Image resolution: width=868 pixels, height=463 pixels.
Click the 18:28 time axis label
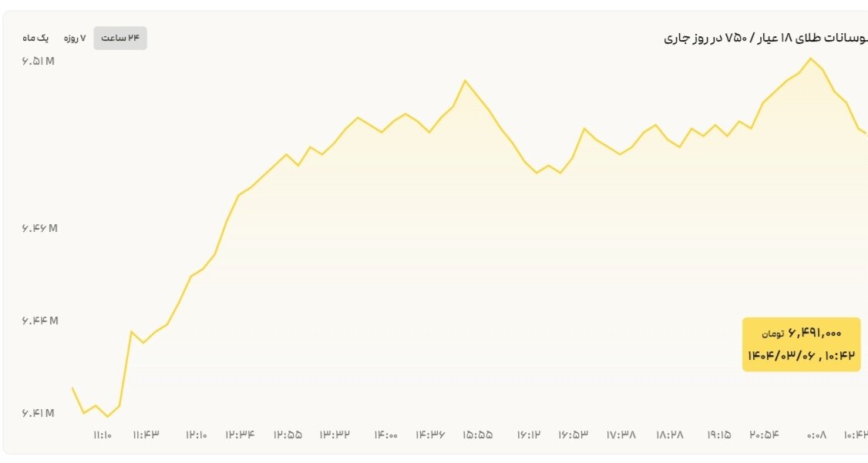pos(669,435)
